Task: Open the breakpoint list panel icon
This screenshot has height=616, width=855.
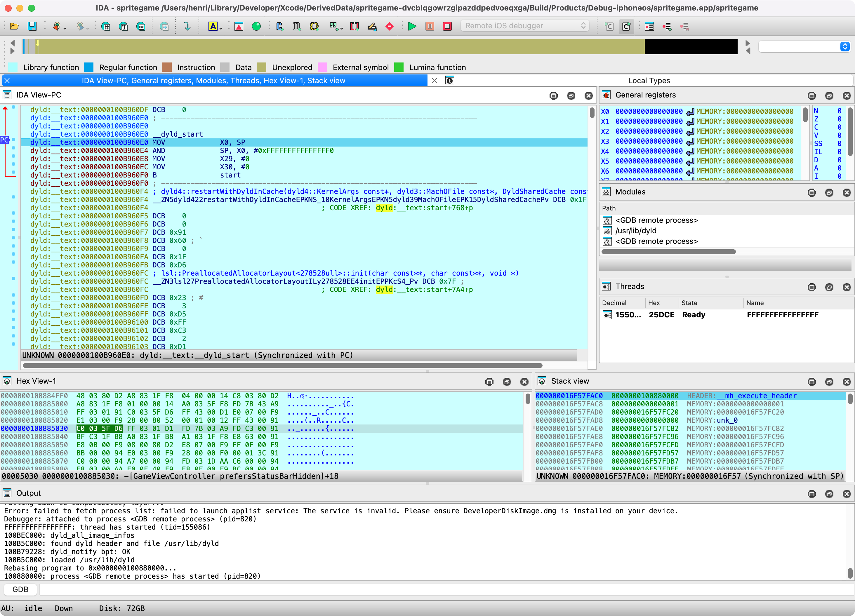Action: click(x=649, y=26)
